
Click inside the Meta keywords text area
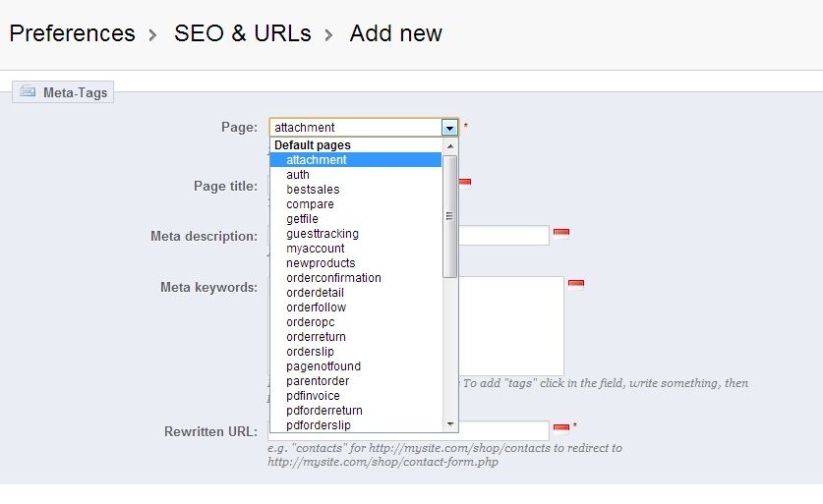point(511,324)
